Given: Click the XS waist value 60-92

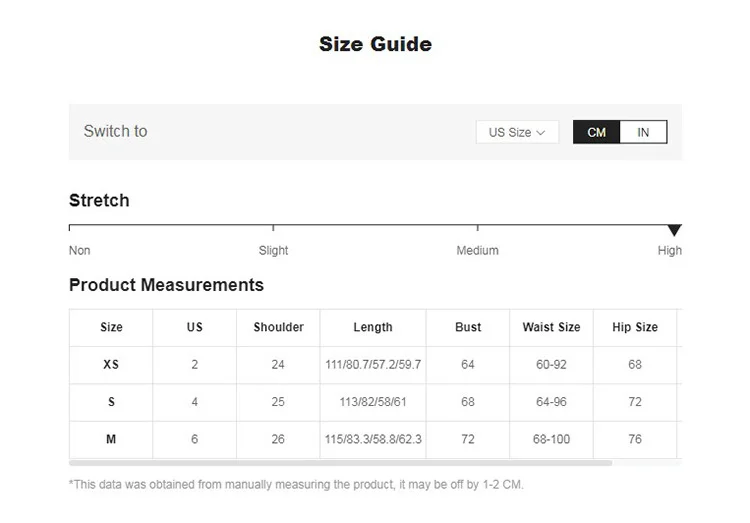Looking at the screenshot, I should click(551, 365).
